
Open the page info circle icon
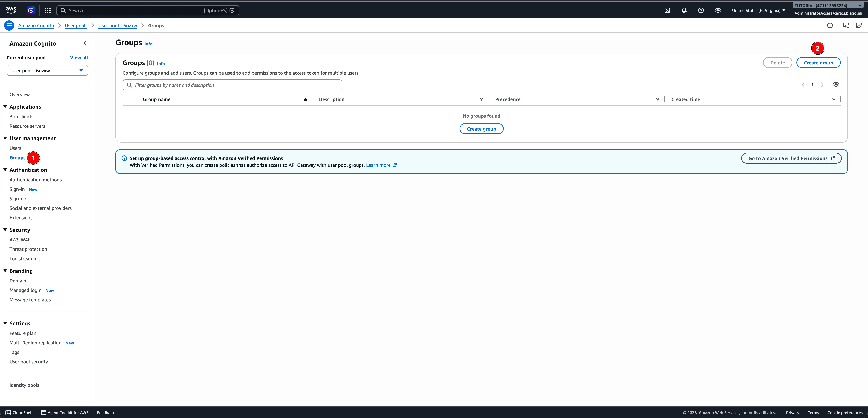(x=830, y=25)
